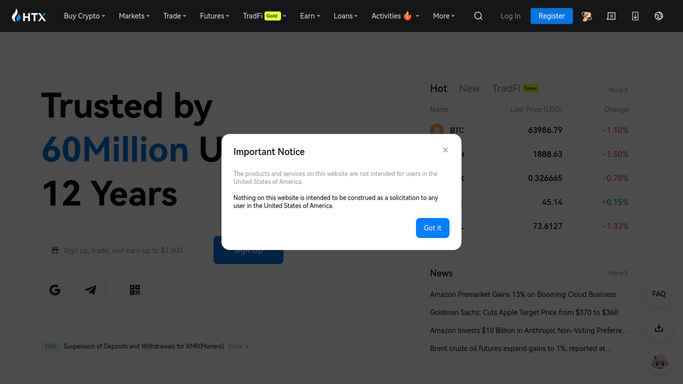The image size is (683, 384).
Task: Click the app download phone icon
Action: coord(635,16)
